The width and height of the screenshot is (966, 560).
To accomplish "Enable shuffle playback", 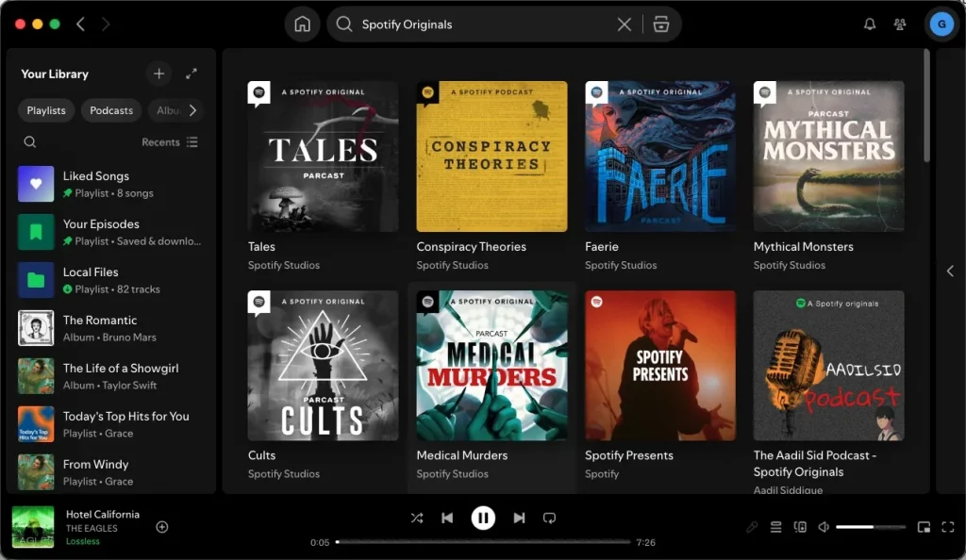I will [x=416, y=518].
